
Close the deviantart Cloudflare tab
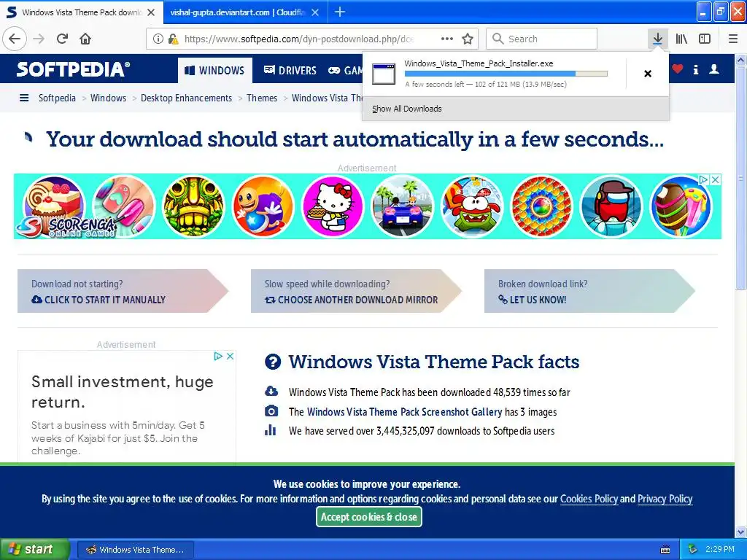point(315,12)
